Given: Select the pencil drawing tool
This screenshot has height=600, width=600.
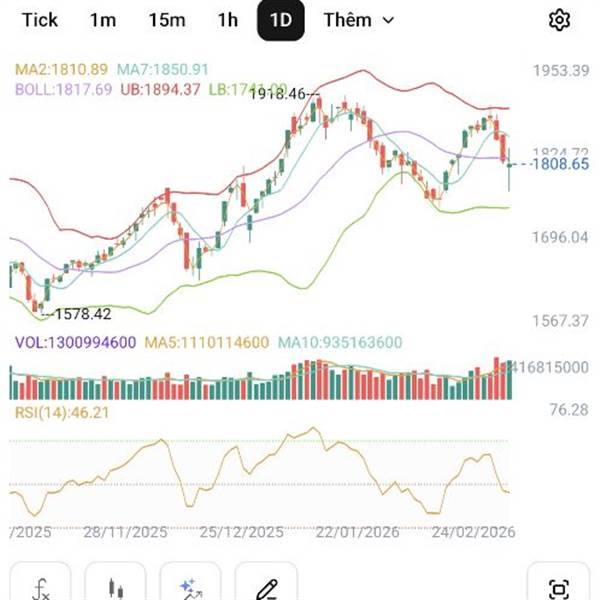Looking at the screenshot, I should point(266,588).
